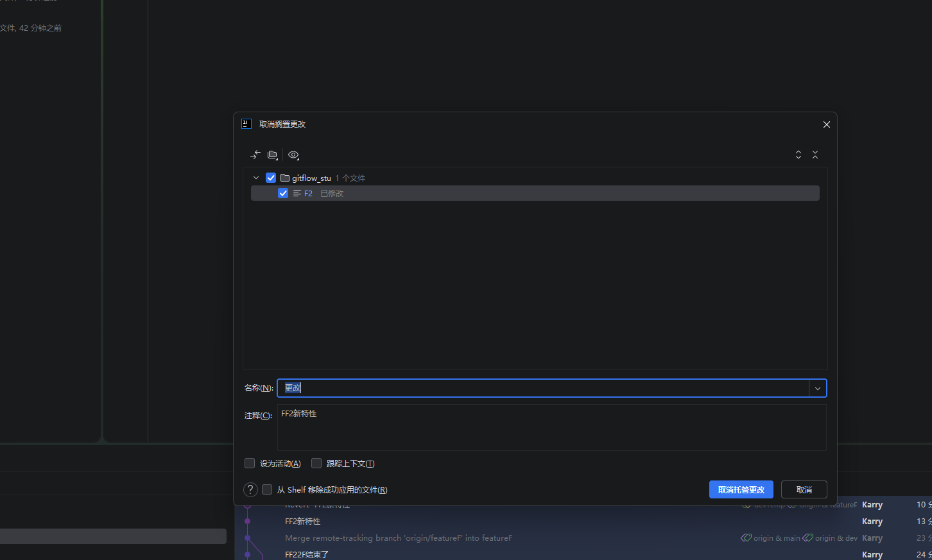Collapse the gitflow_stu tree node chevron
Screen dimensions: 932x560
pyautogui.click(x=256, y=178)
